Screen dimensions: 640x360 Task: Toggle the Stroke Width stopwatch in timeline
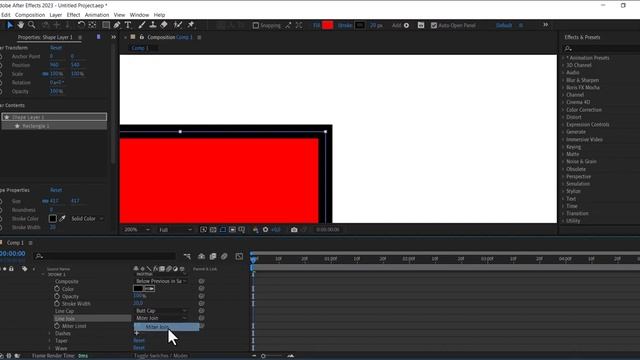pyautogui.click(x=57, y=304)
